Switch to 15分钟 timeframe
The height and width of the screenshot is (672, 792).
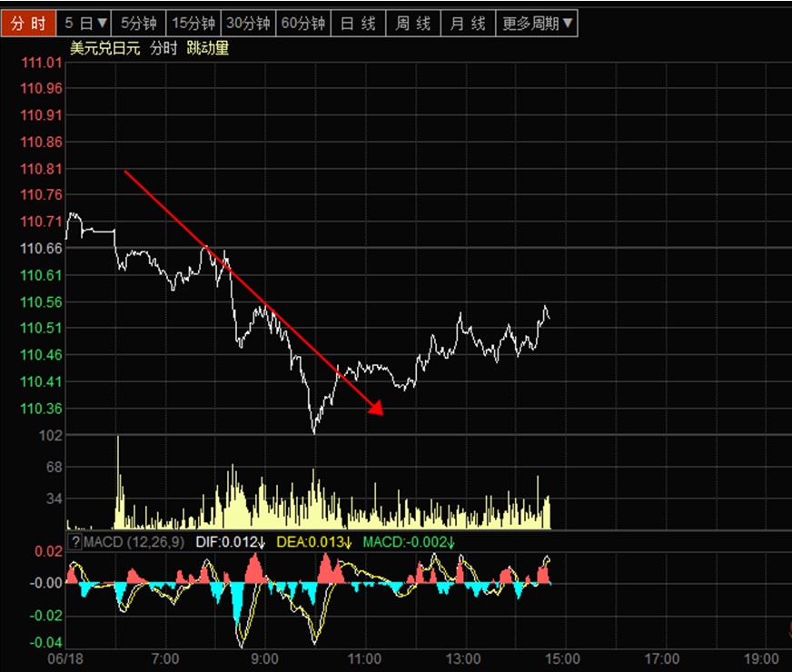pyautogui.click(x=193, y=24)
